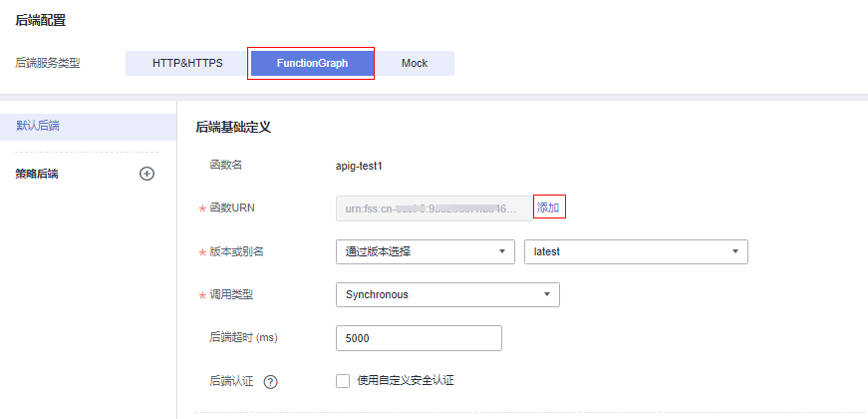868x419 pixels.
Task: Enable the custom security authentication checkbox
Action: click(343, 380)
